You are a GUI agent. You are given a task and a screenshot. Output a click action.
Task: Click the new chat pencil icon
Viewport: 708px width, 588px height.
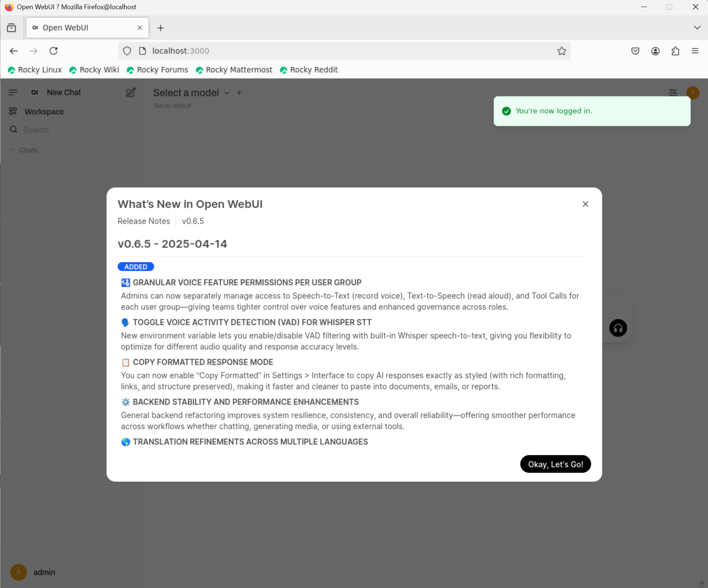[x=131, y=92]
